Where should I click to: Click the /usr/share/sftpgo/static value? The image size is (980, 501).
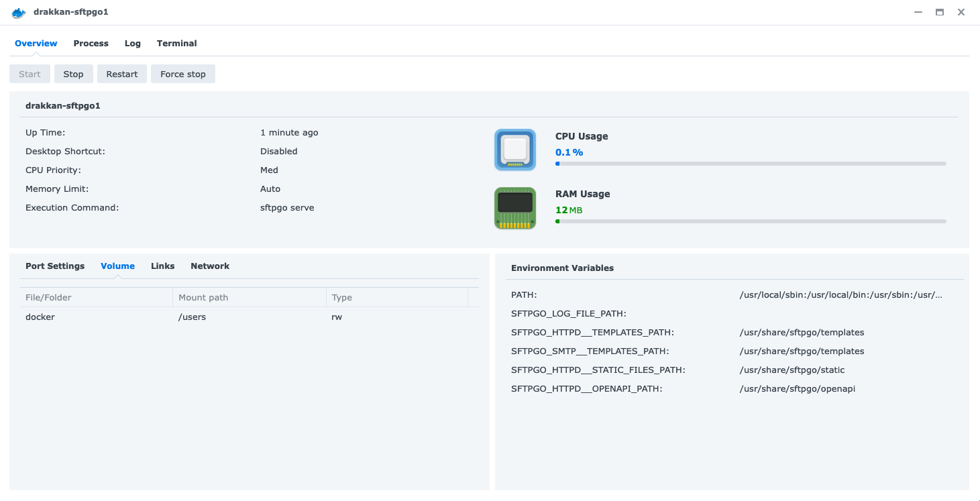tap(792, 370)
